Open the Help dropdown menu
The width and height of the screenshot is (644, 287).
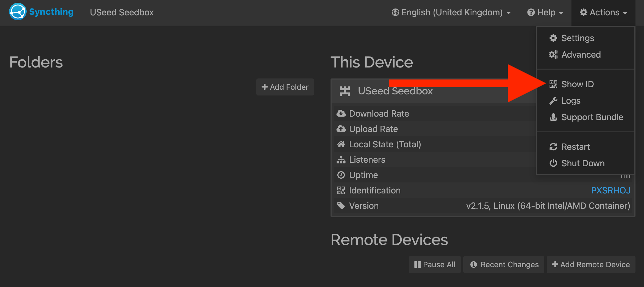tap(545, 13)
